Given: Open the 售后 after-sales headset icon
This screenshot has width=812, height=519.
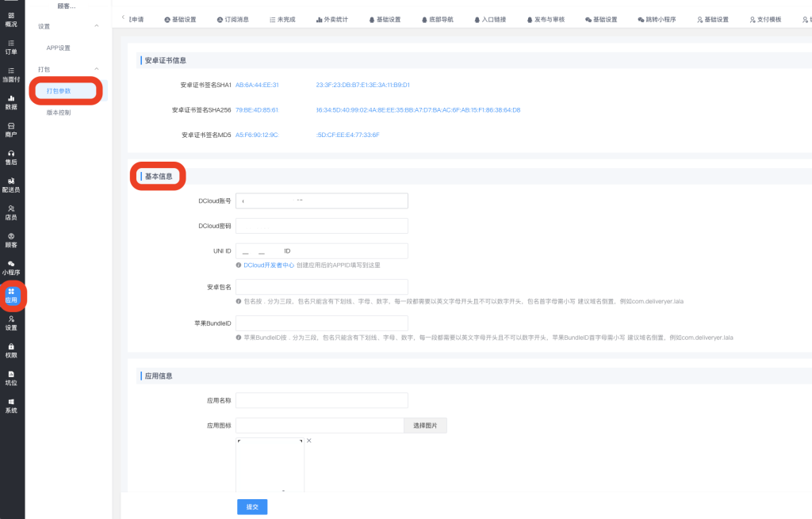Looking at the screenshot, I should tap(11, 157).
